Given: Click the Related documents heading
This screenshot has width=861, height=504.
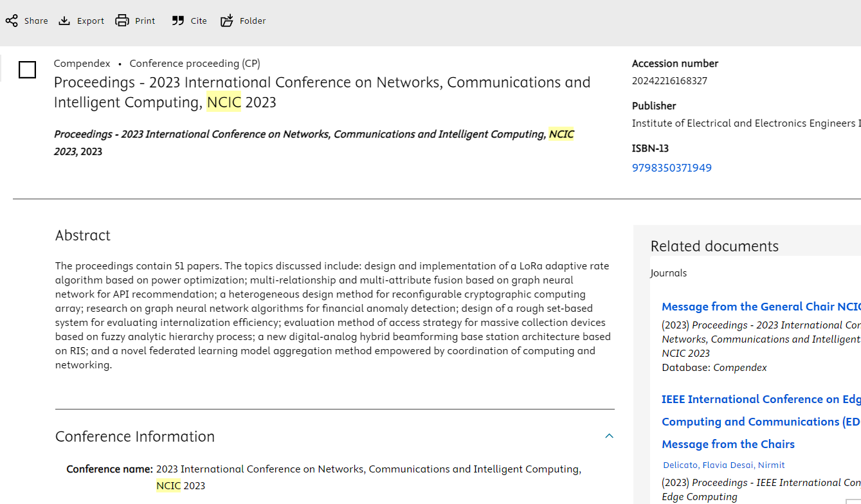Looking at the screenshot, I should pos(714,246).
